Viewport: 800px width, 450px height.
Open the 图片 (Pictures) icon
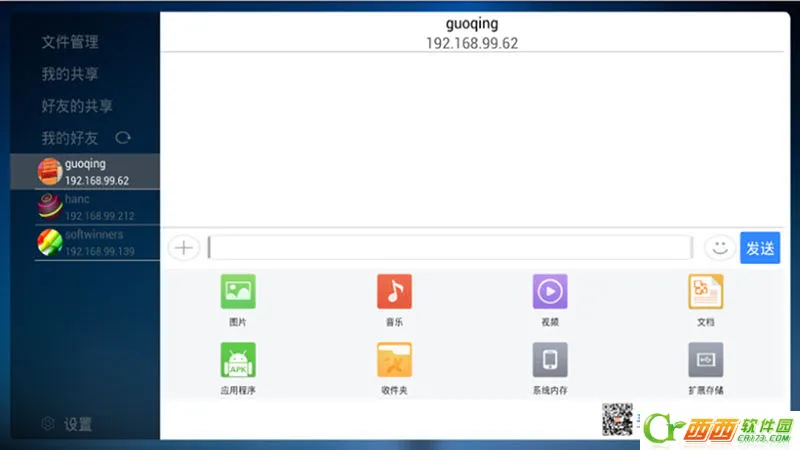click(238, 292)
